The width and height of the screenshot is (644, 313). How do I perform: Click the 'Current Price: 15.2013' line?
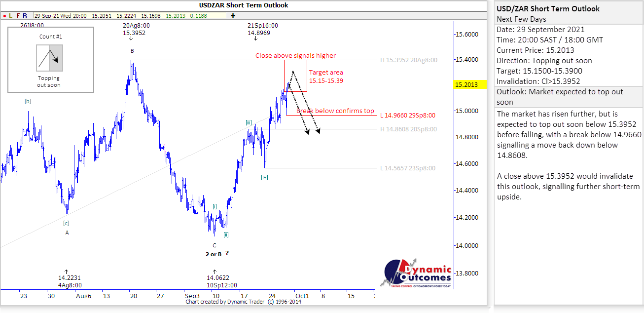pyautogui.click(x=536, y=50)
